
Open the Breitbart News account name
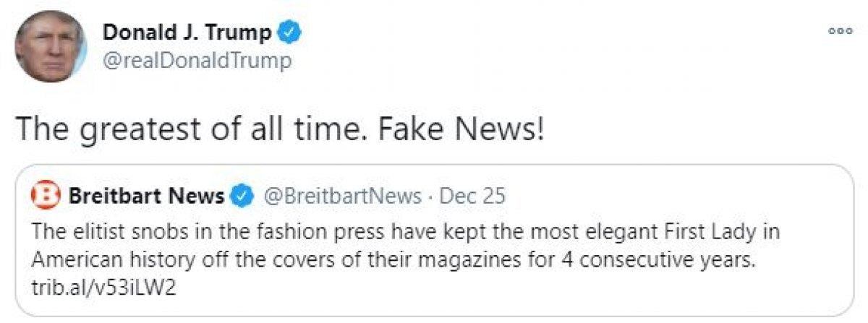[x=146, y=195]
